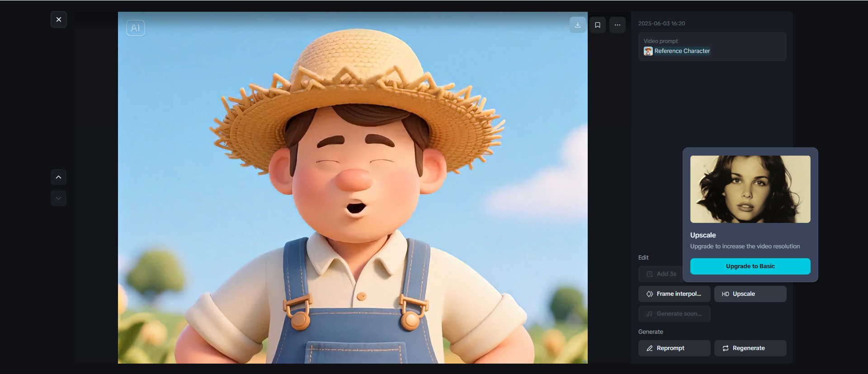The image size is (868, 374).
Task: Click the "Upscale" heading in the popup
Action: pos(703,235)
